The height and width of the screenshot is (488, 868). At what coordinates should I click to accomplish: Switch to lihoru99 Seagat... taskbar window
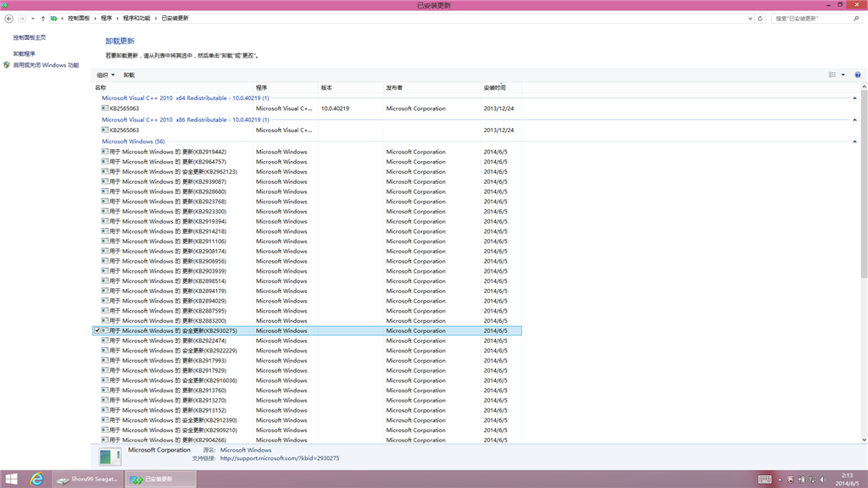pos(87,480)
